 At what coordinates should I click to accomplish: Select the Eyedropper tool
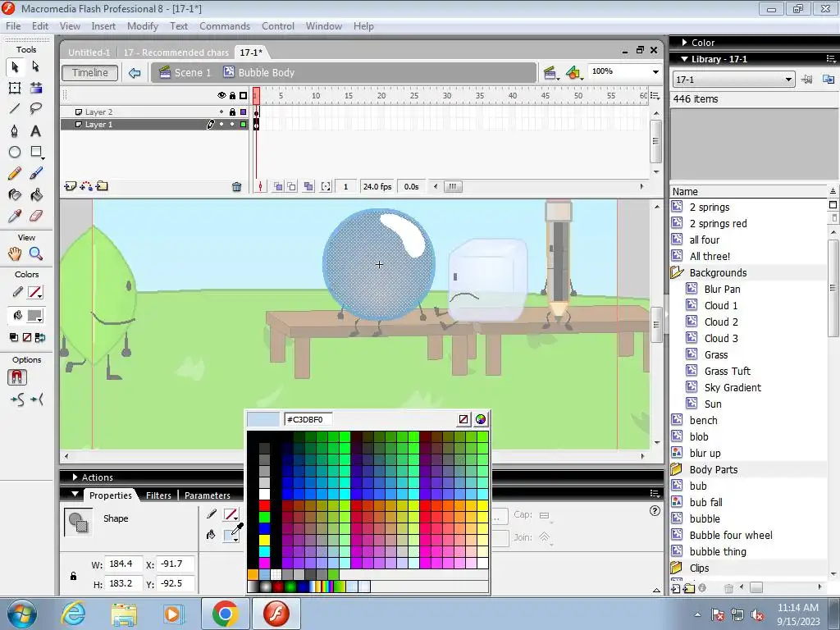point(15,216)
